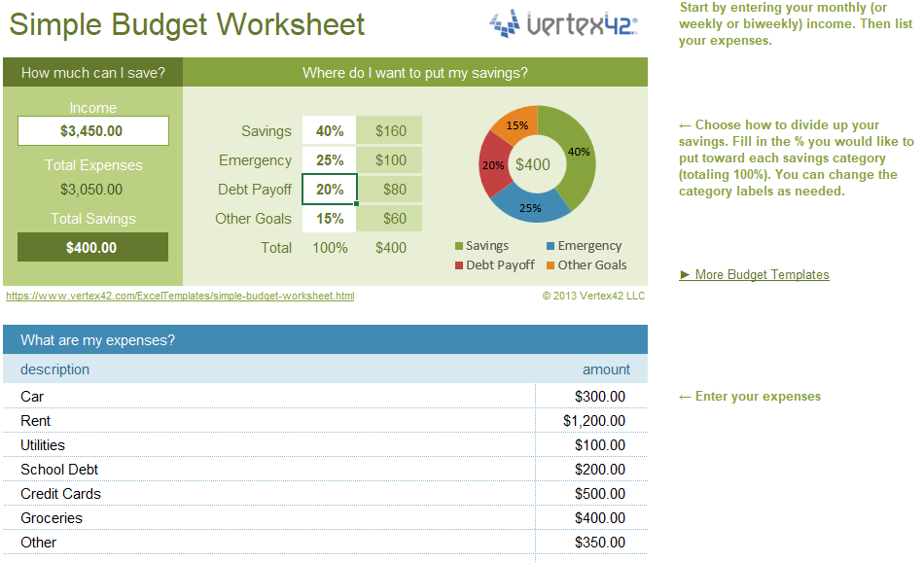Select the Other expense description
924x562 pixels.
coord(38,543)
